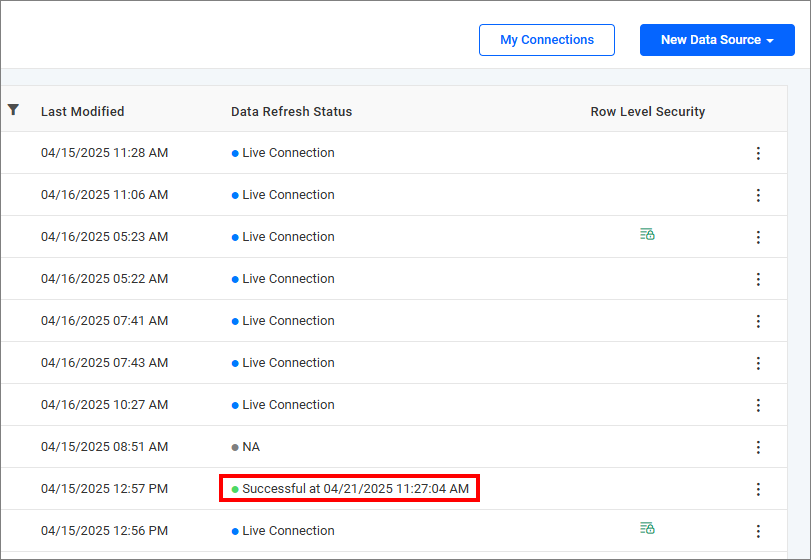The image size is (811, 560).
Task: Expand the New Data Source dropdown
Action: tap(717, 40)
